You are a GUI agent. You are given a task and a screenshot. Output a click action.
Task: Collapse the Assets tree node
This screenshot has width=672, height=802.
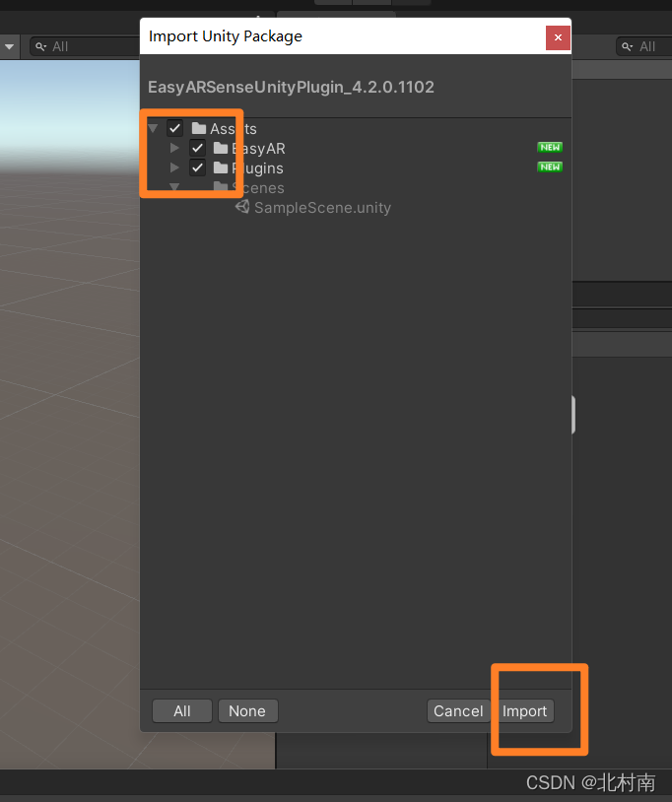[x=153, y=128]
